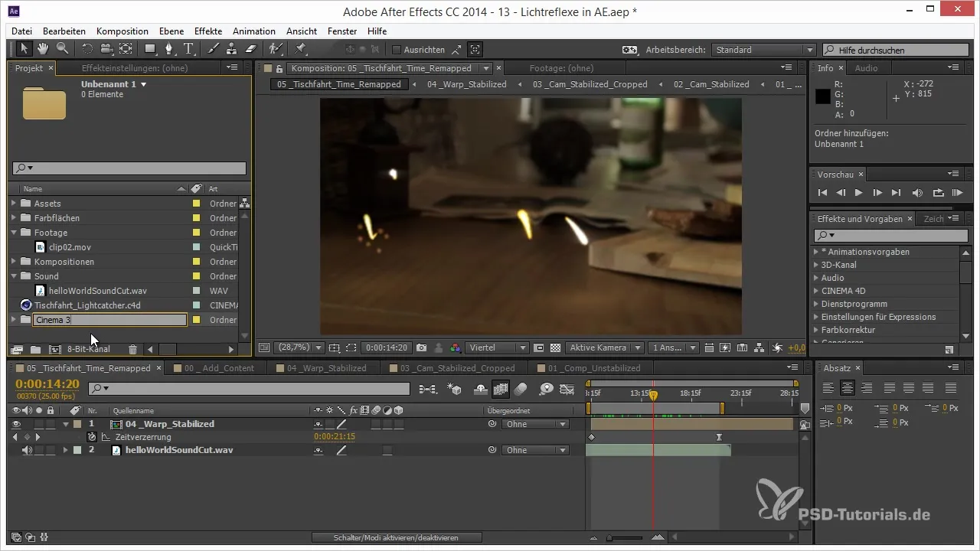Select the Rotation tool

(x=87, y=49)
